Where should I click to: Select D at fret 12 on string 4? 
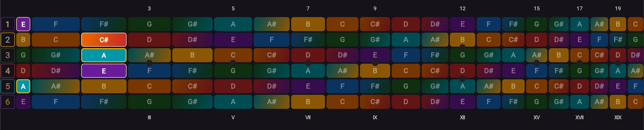click(x=462, y=71)
